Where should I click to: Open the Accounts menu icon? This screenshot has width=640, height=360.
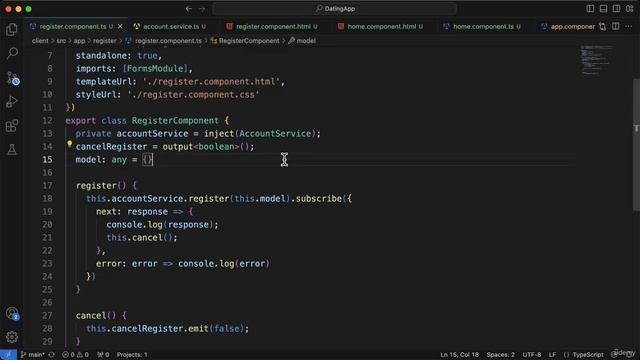click(x=12, y=313)
